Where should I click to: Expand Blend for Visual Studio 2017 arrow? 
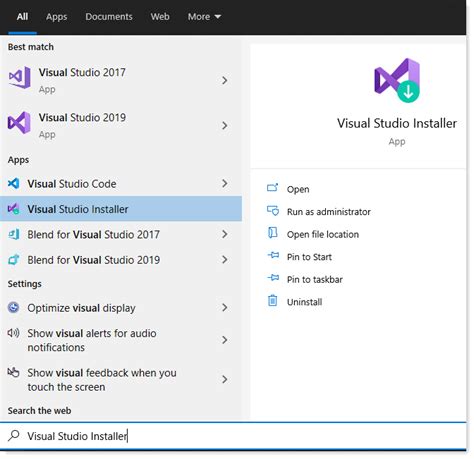[x=225, y=234]
